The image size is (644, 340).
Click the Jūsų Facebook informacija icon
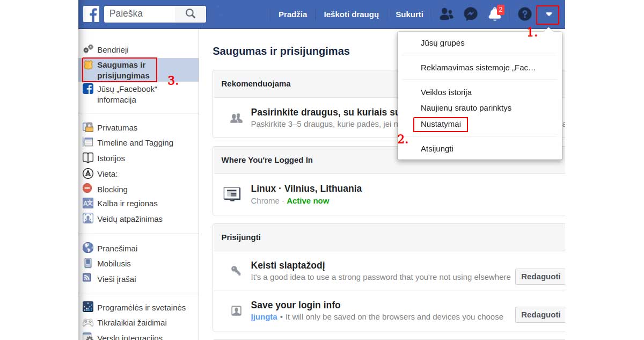[x=88, y=89]
